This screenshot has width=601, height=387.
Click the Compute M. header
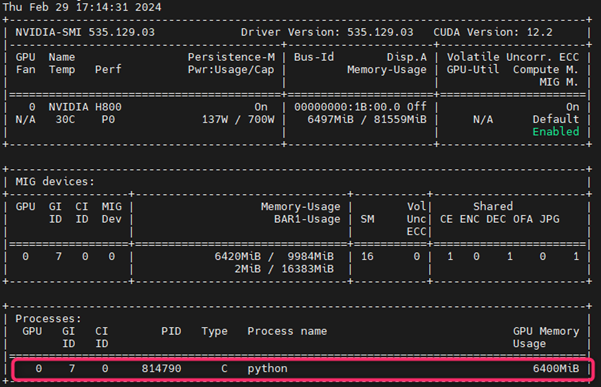(x=546, y=69)
